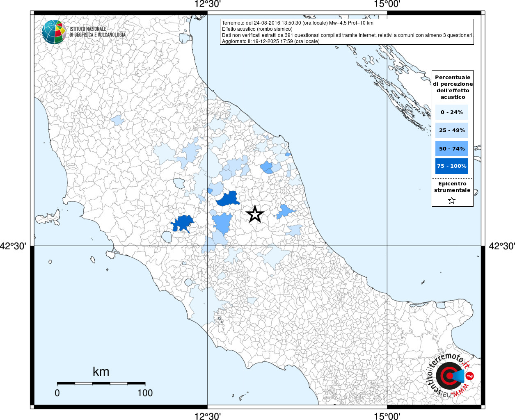Viewport: 515px width, 420px height.
Task: Click the epicenter star on the map
Action: click(255, 214)
